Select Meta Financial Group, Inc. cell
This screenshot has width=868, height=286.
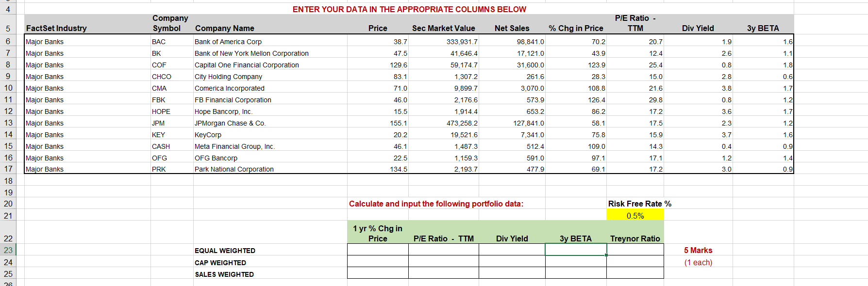coord(270,146)
